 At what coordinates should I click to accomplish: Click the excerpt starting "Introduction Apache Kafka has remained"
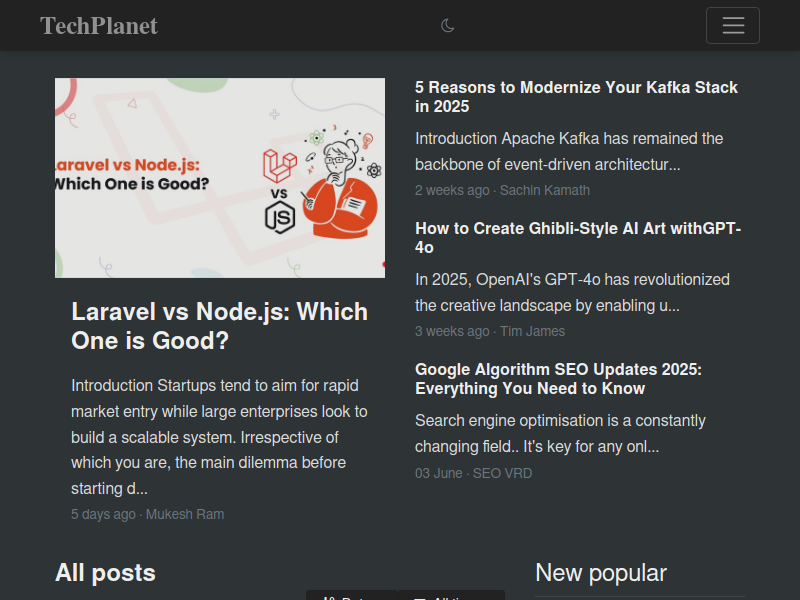pyautogui.click(x=569, y=152)
